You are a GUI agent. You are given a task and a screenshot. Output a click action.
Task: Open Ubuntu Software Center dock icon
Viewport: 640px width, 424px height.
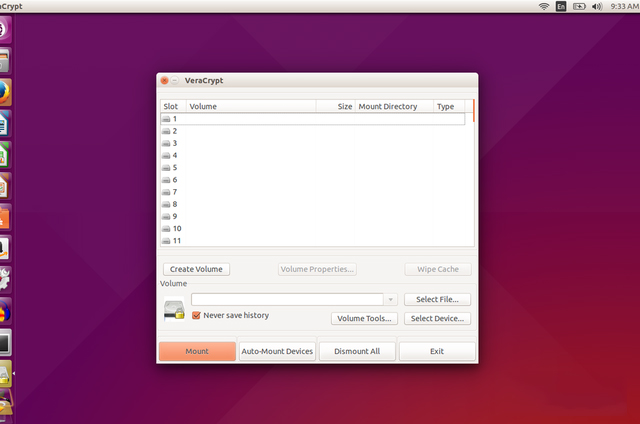coord(4,218)
